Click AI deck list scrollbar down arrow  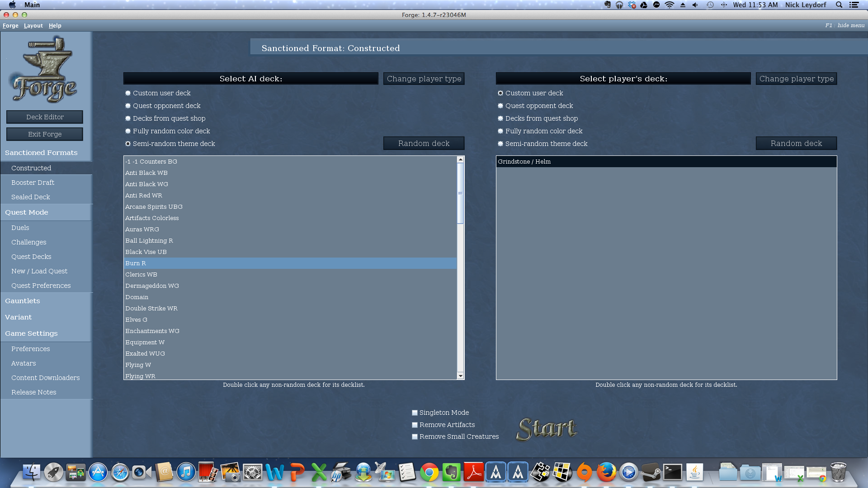[460, 376]
